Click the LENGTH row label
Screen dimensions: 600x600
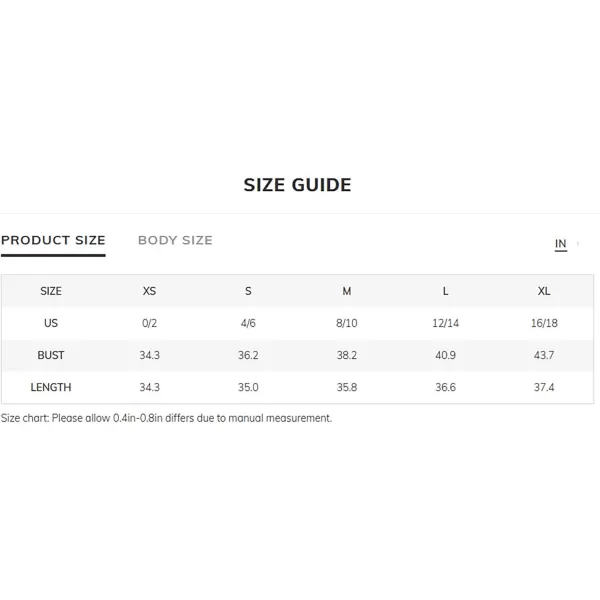click(x=51, y=388)
